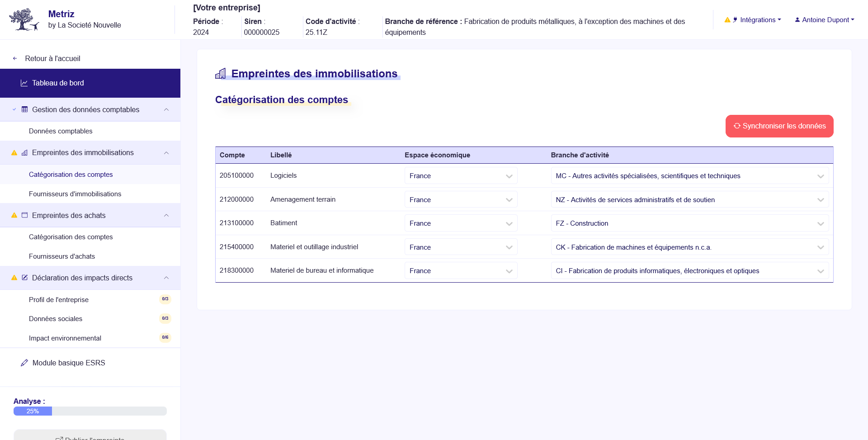Select Fournisseurs d'immobilisations in the sidebar
868x440 pixels.
[75, 194]
